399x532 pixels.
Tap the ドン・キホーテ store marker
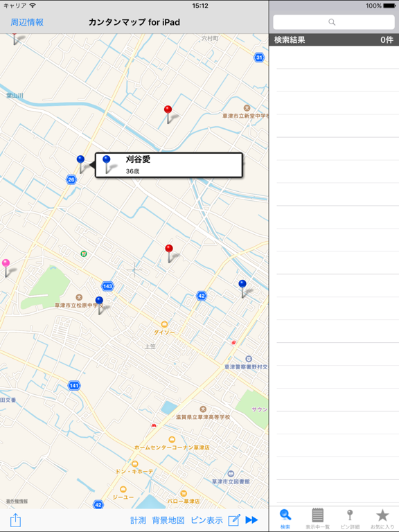[x=134, y=464]
